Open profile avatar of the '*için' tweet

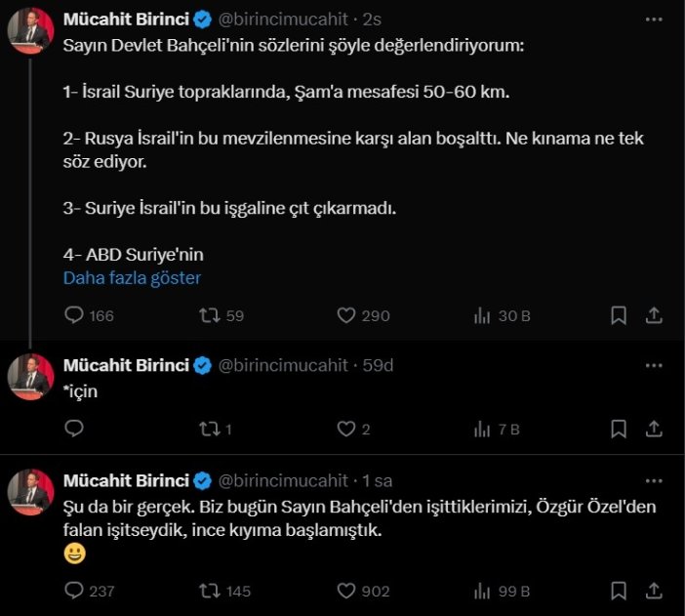coord(31,377)
